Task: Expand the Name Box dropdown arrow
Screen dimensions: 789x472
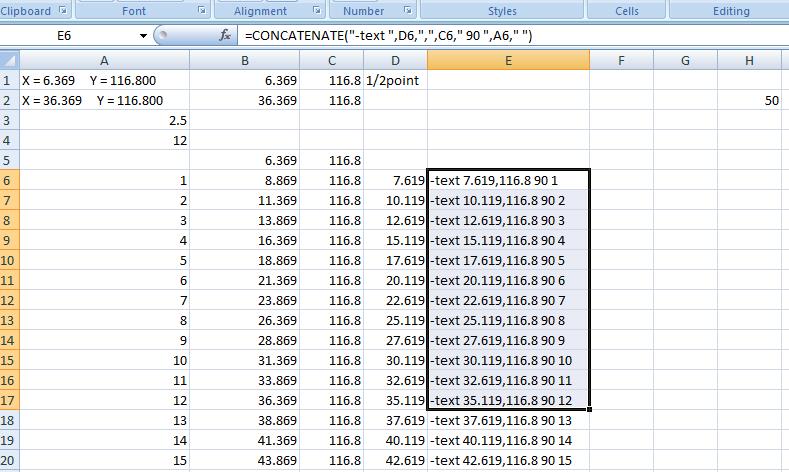Action: click(143, 36)
